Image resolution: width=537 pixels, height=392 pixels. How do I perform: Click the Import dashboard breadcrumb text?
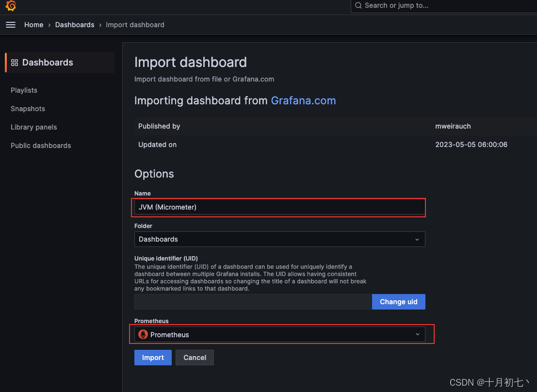click(x=135, y=25)
